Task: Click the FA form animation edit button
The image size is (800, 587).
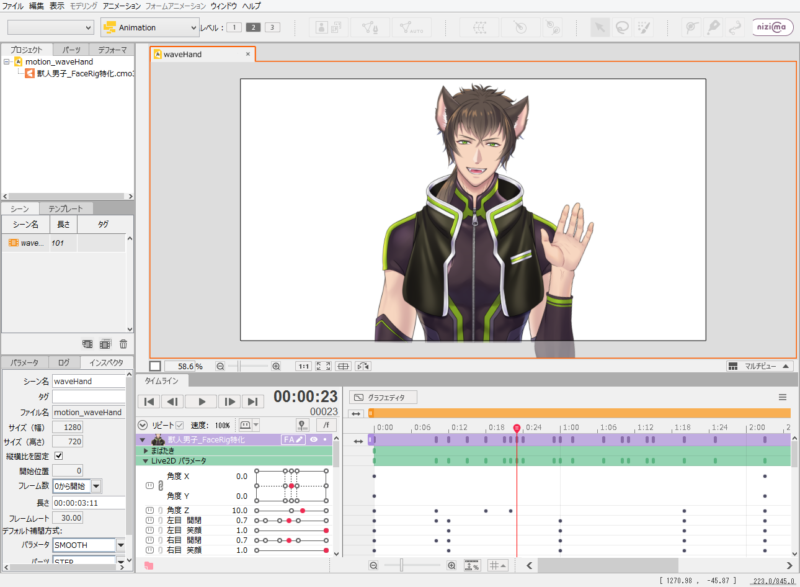Action: pos(293,440)
